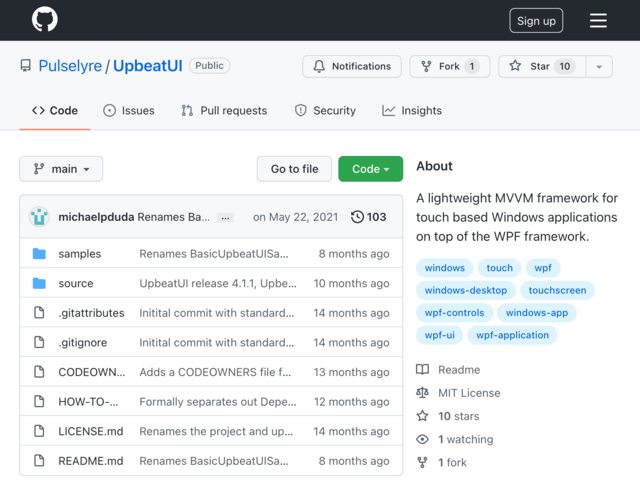
Task: Open the samples folder
Action: point(80,253)
